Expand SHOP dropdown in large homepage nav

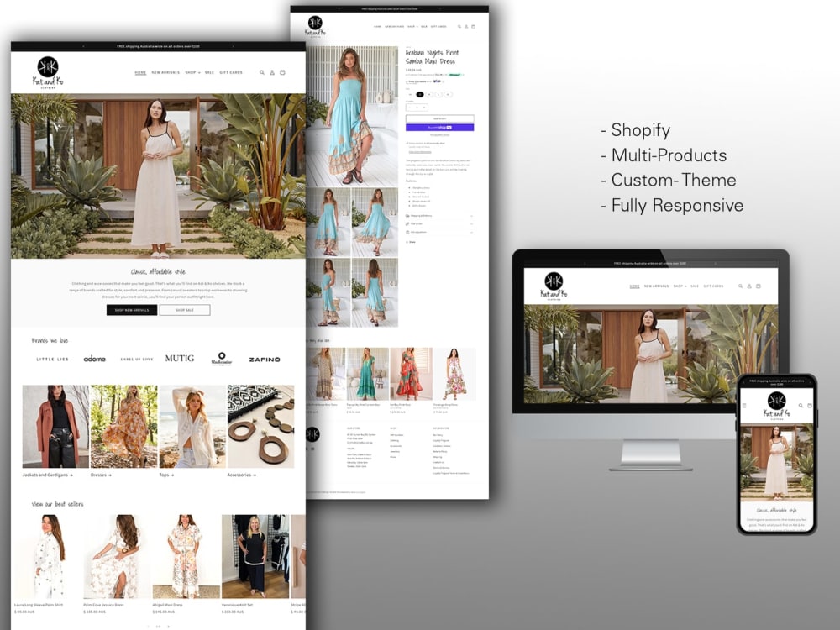tap(193, 72)
